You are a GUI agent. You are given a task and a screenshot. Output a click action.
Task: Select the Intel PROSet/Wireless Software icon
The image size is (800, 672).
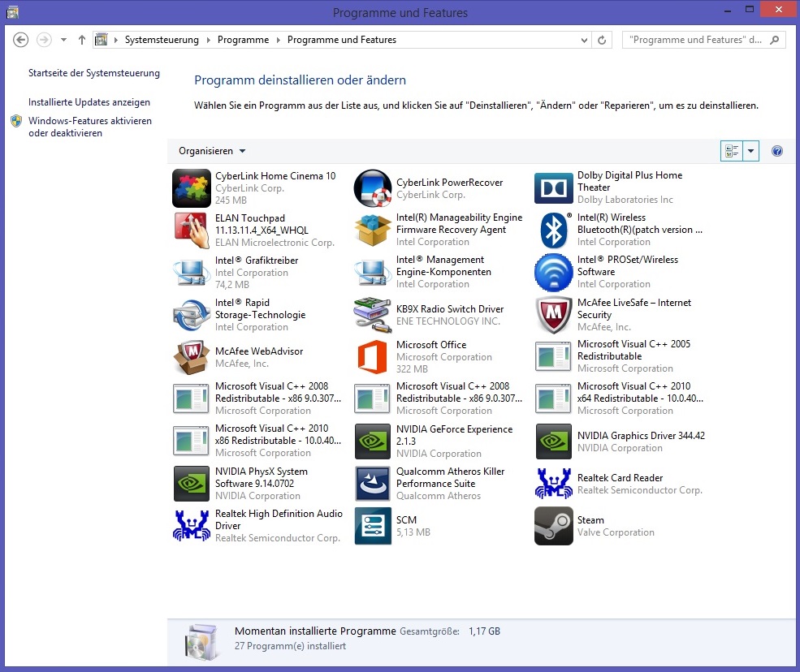tap(554, 273)
